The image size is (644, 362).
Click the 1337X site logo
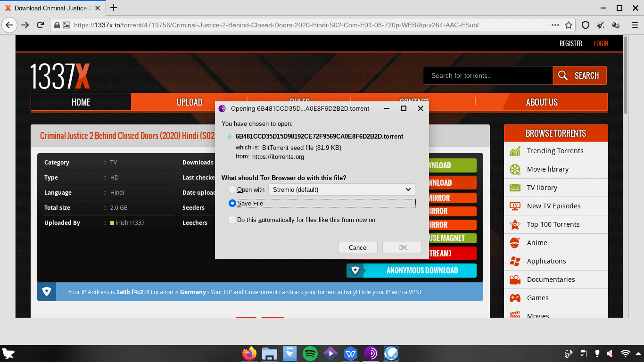pyautogui.click(x=60, y=76)
